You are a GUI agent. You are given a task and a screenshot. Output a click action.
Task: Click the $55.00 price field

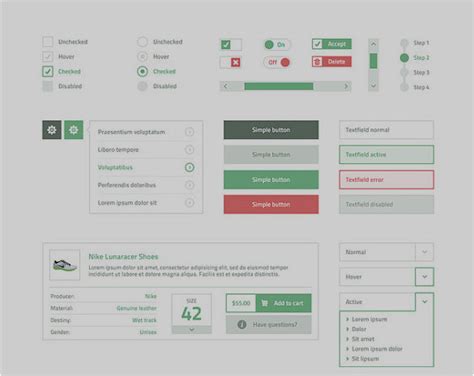tap(241, 303)
